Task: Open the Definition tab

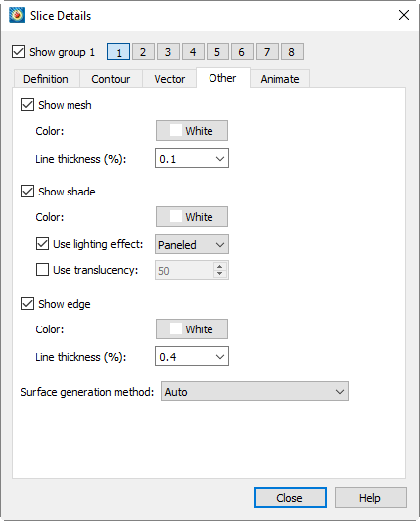Action: [46, 79]
